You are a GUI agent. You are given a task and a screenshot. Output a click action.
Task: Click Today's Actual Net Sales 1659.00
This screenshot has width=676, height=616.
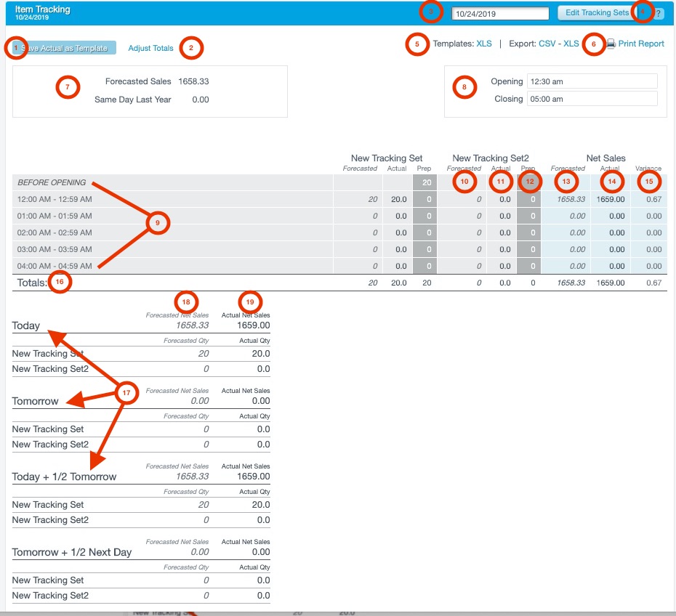coord(254,325)
